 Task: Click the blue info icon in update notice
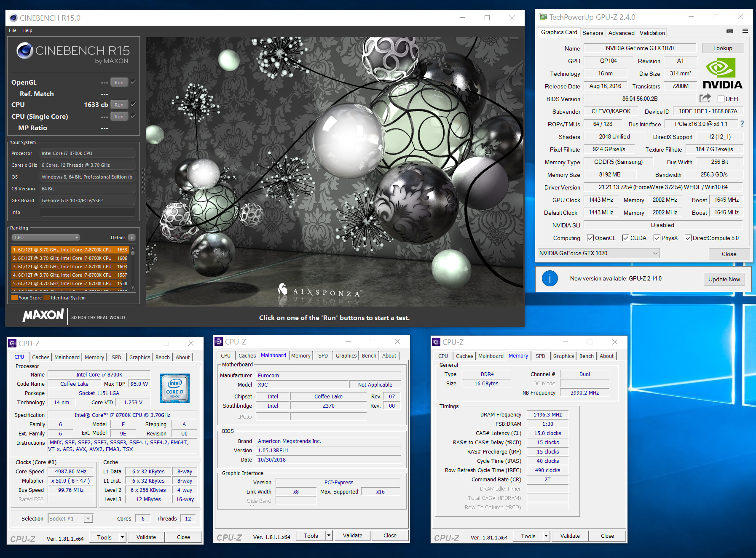pyautogui.click(x=550, y=278)
